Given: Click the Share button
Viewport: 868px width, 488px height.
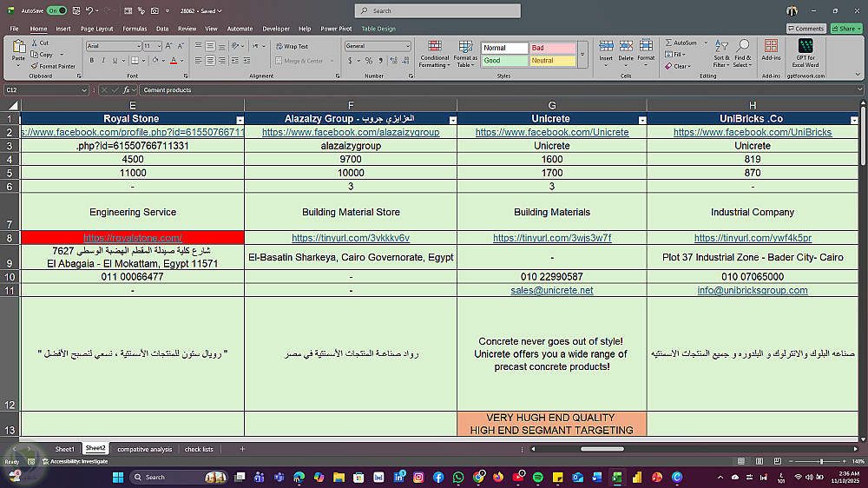Looking at the screenshot, I should pos(846,29).
